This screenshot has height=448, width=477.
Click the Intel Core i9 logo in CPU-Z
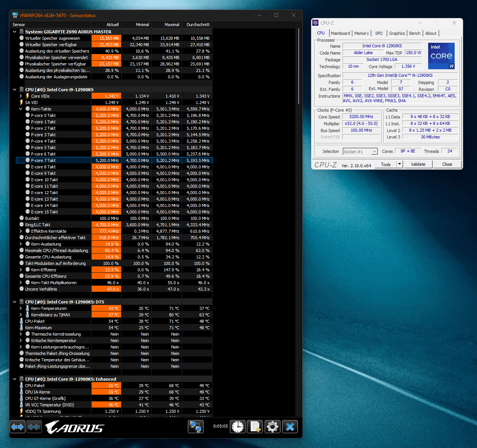441,56
